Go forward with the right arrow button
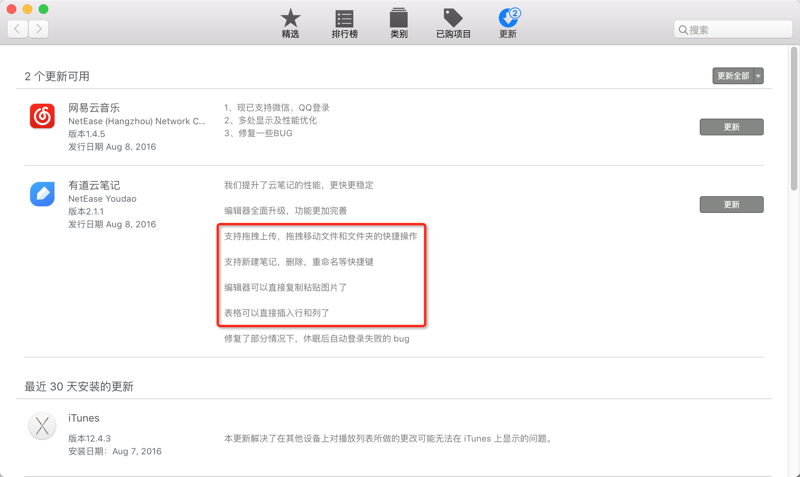Viewport: 800px width, 477px height. (x=38, y=29)
